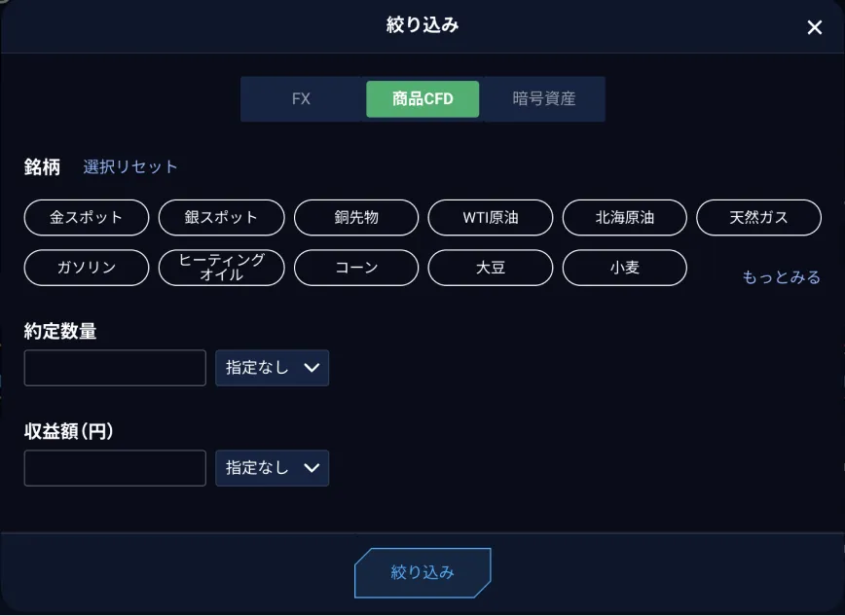
Task: Select the 商品CFD tab
Action: (422, 99)
